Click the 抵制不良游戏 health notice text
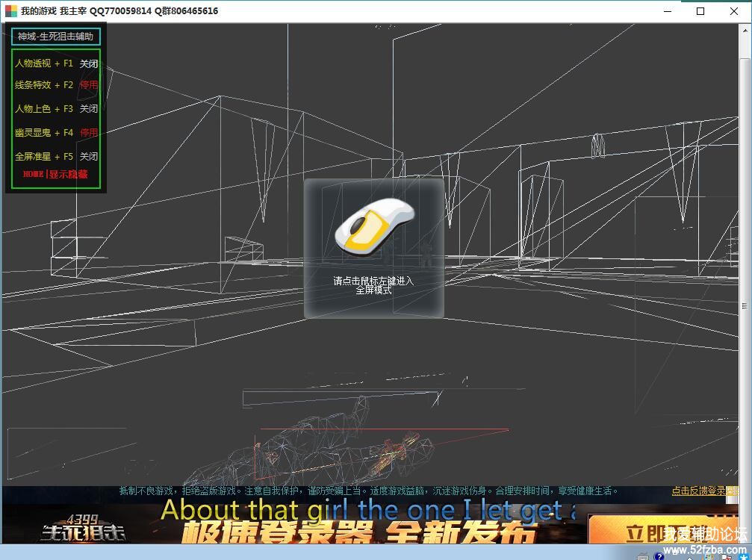 (x=368, y=491)
